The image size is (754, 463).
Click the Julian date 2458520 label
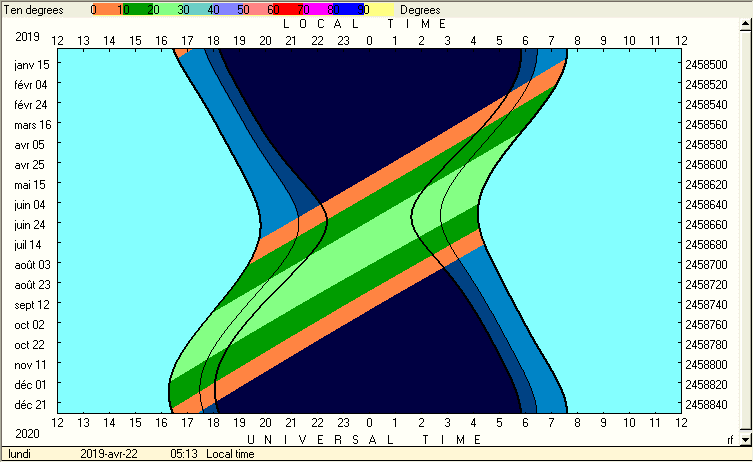(706, 85)
